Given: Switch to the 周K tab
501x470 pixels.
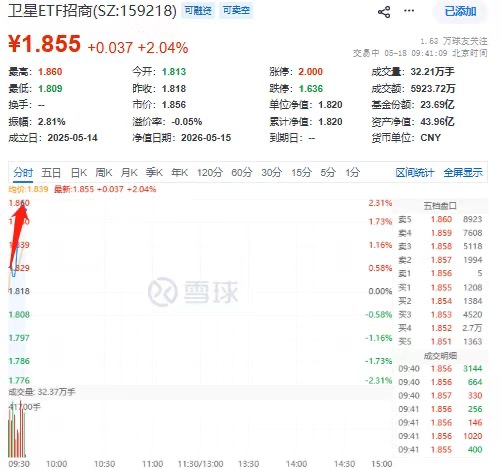Looking at the screenshot, I should click(104, 173).
